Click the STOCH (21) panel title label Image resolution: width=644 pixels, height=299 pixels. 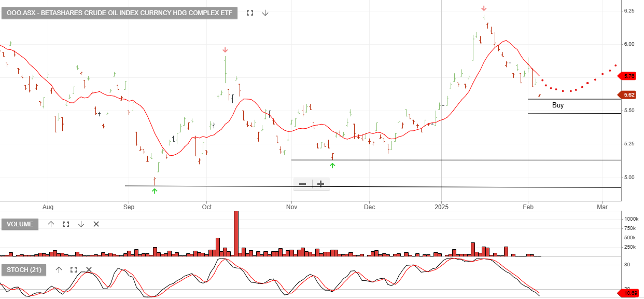(24, 270)
